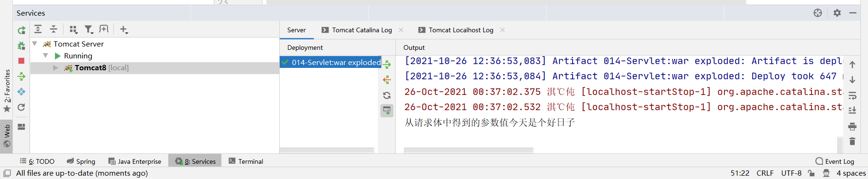Collapse the Tomcat Server tree node
This screenshot has width=868, height=179.
[35, 44]
